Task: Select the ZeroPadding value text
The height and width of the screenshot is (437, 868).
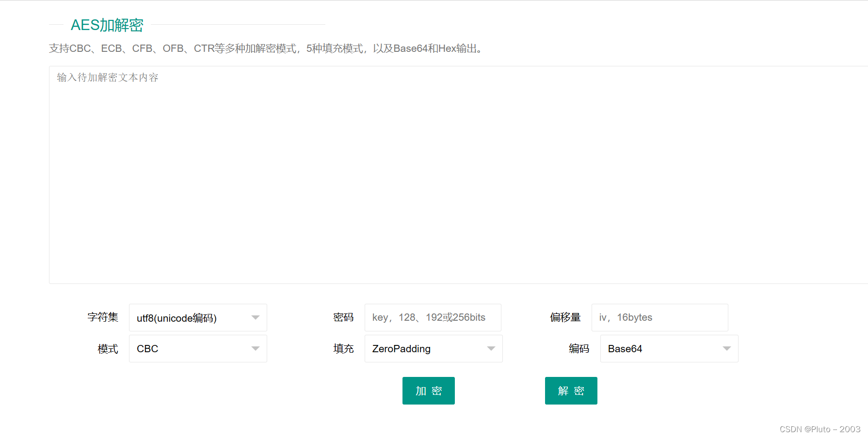Action: tap(401, 348)
